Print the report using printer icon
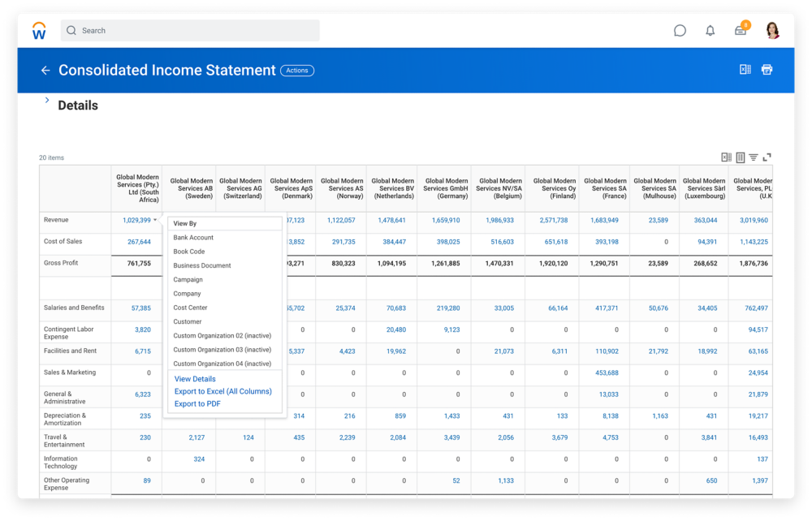812x521 pixels. pyautogui.click(x=767, y=70)
